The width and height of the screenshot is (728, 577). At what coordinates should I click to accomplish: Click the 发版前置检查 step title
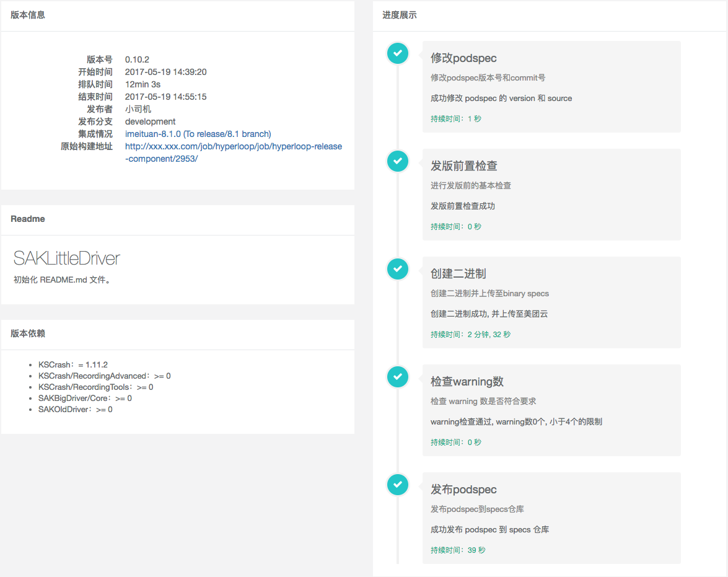[x=464, y=166]
